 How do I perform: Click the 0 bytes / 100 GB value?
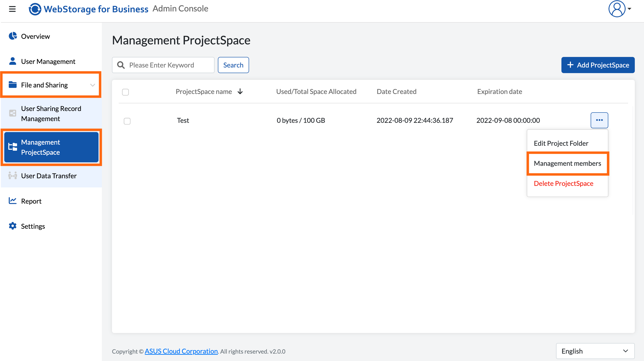301,120
